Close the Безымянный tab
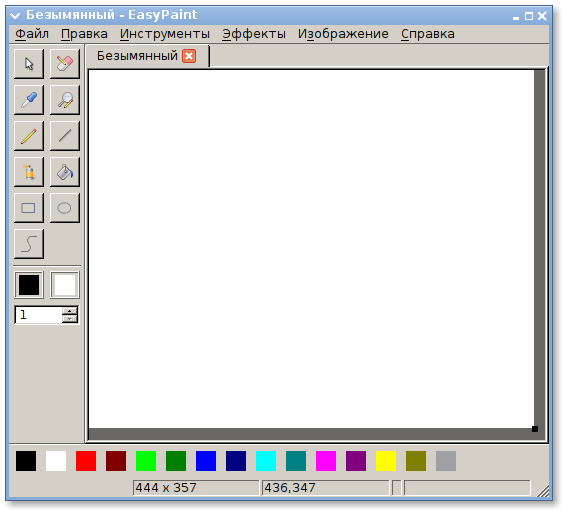 pyautogui.click(x=189, y=56)
